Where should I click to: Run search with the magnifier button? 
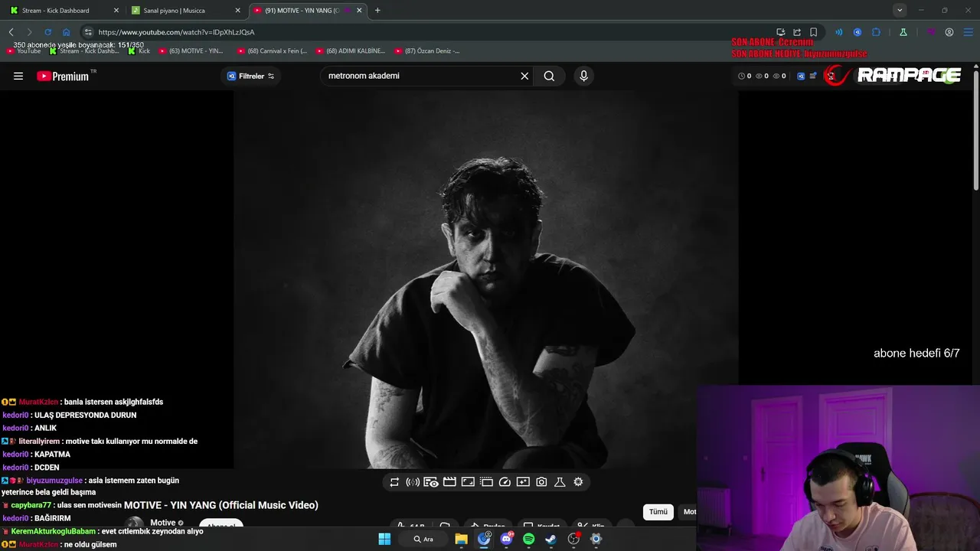coord(549,76)
